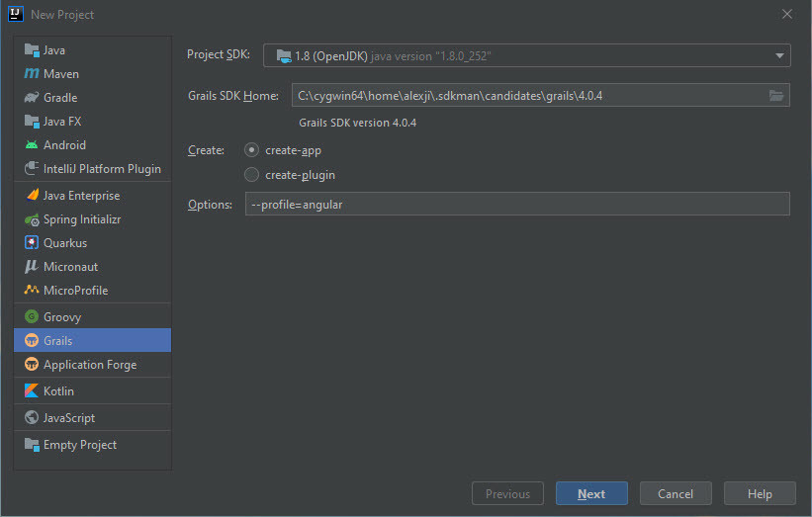Click the IntelliJ IDEA logo in title bar
812x517 pixels.
tap(16, 14)
